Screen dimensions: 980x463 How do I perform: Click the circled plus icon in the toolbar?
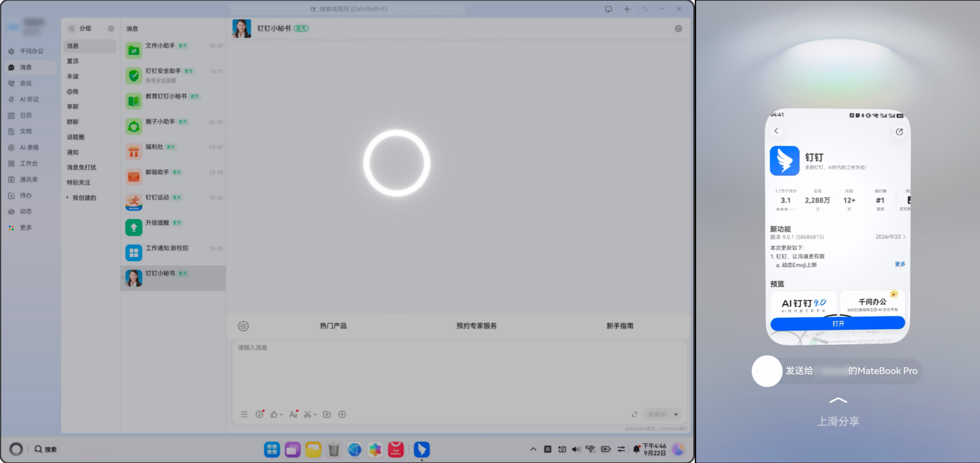point(342,415)
